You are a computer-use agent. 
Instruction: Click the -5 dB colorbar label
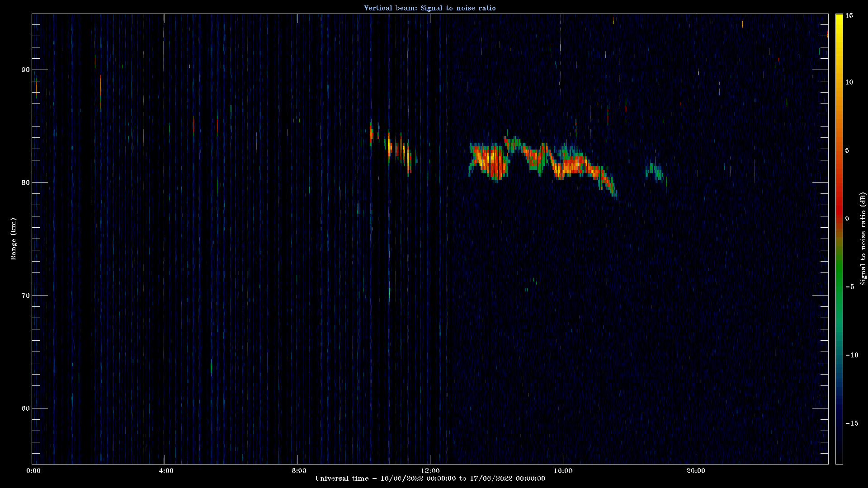coord(849,287)
